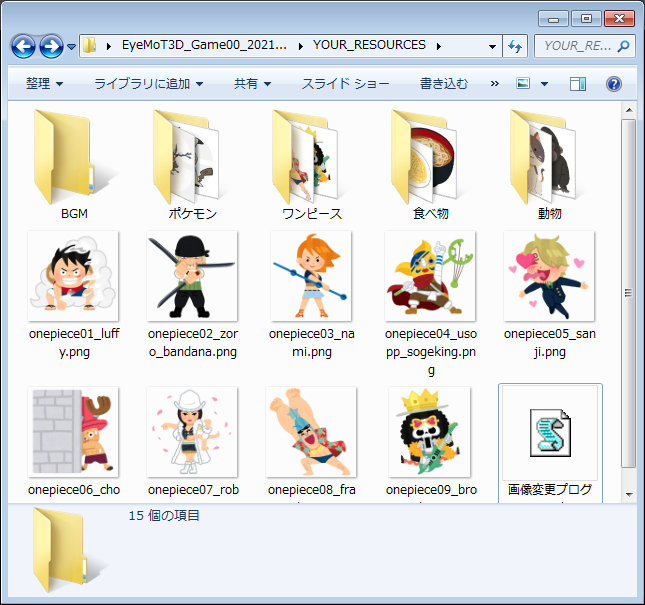Click the search magnifier icon
This screenshot has height=605, width=645.
click(624, 46)
